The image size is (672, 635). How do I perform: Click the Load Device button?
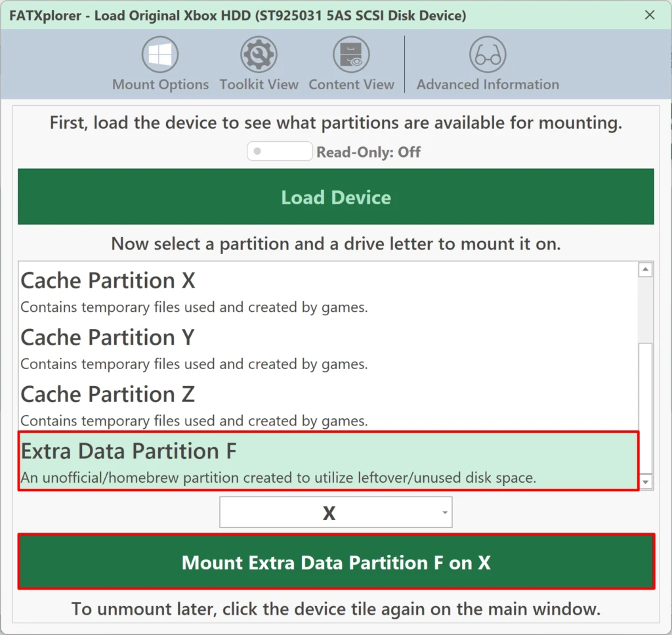pyautogui.click(x=336, y=196)
